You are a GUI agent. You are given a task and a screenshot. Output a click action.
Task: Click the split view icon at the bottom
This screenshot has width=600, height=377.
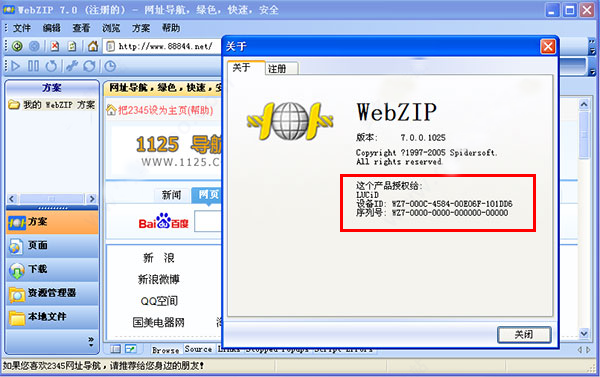pos(131,349)
